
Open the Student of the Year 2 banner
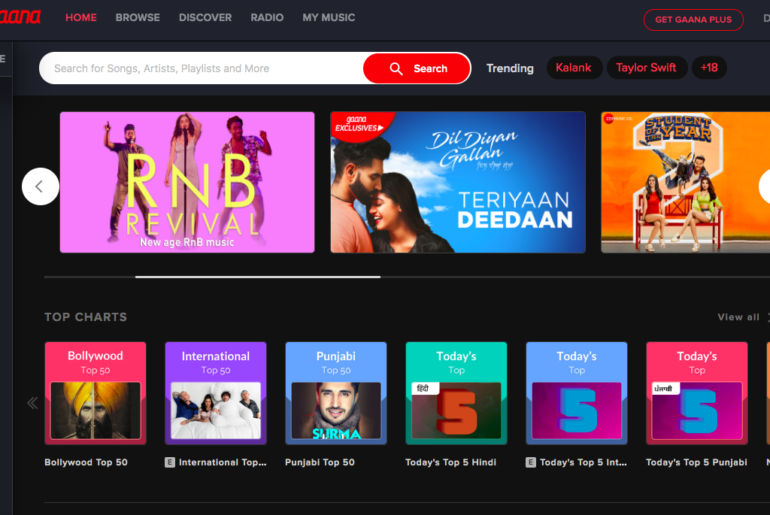click(686, 182)
